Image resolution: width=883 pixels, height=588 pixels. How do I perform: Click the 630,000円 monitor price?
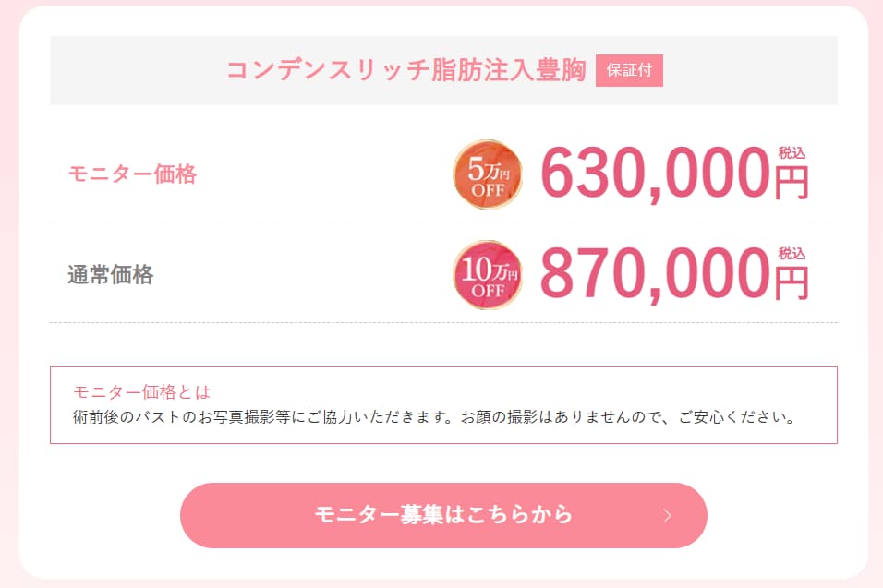pyautogui.click(x=654, y=174)
